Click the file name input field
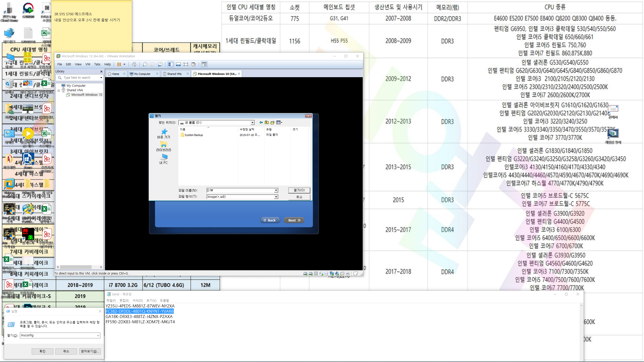Screen dimensions: 644x362 pyautogui.click(x=240, y=190)
